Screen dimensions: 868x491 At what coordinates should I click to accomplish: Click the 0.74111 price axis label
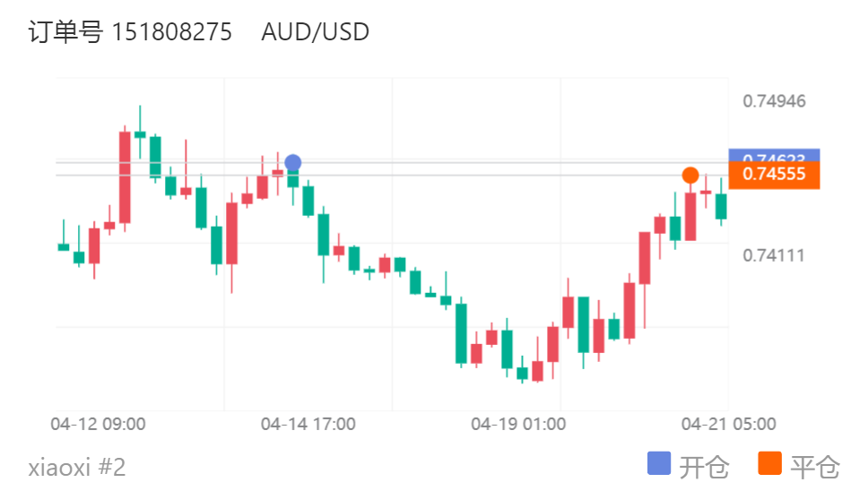point(774,255)
